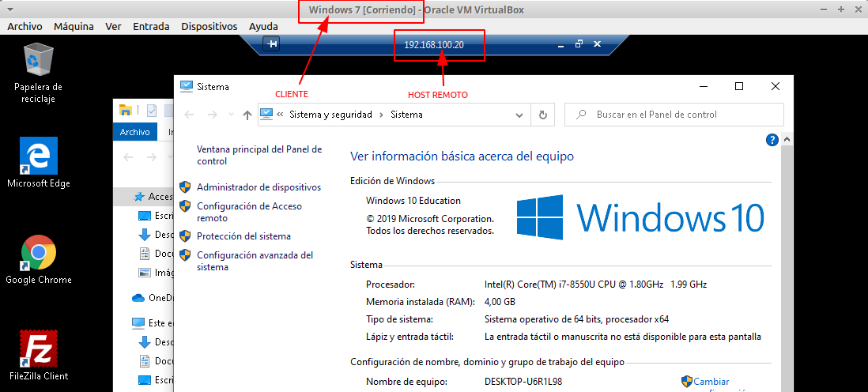
Task: Open the Papelera de reciclaje desktop icon
Action: 38,73
